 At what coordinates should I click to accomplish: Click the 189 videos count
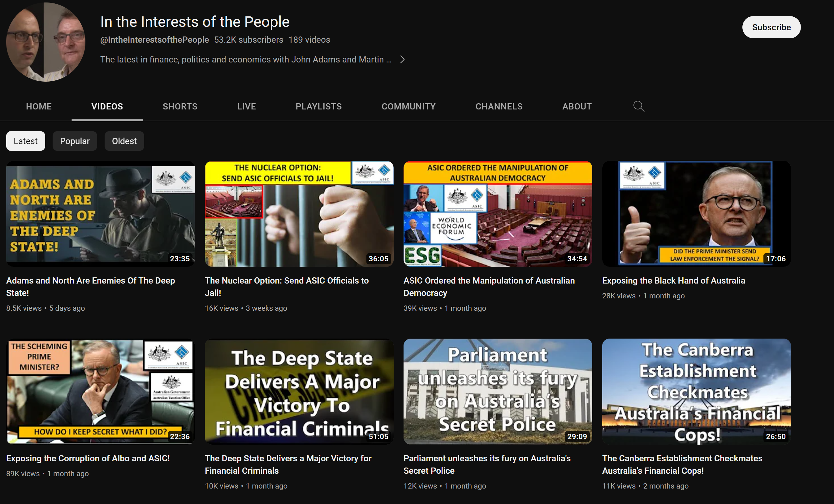(x=309, y=40)
